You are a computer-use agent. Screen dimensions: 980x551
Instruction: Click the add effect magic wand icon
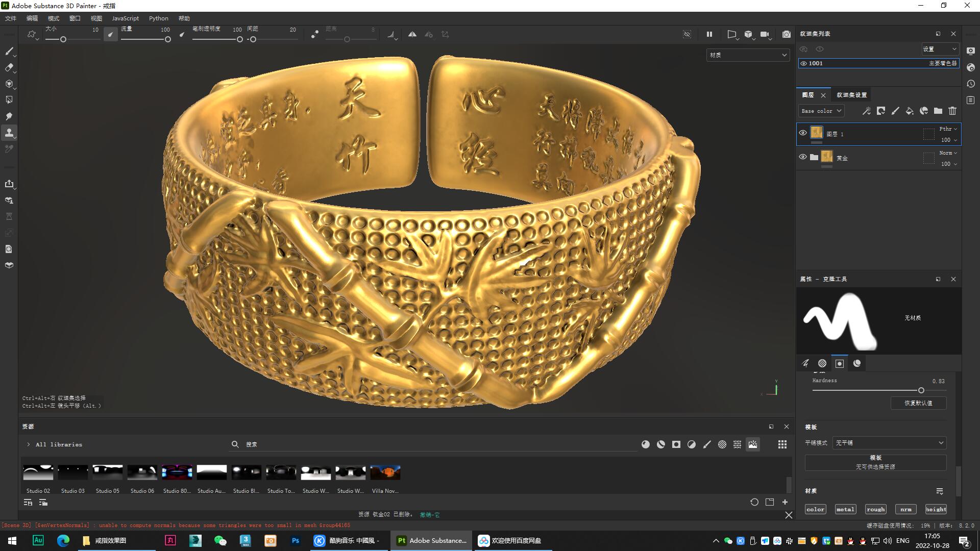pyautogui.click(x=866, y=111)
